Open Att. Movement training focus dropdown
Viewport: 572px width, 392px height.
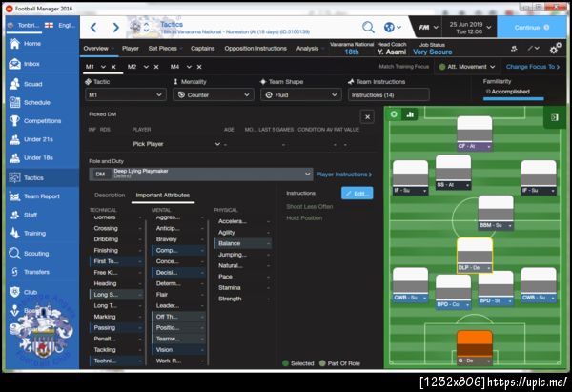click(467, 67)
